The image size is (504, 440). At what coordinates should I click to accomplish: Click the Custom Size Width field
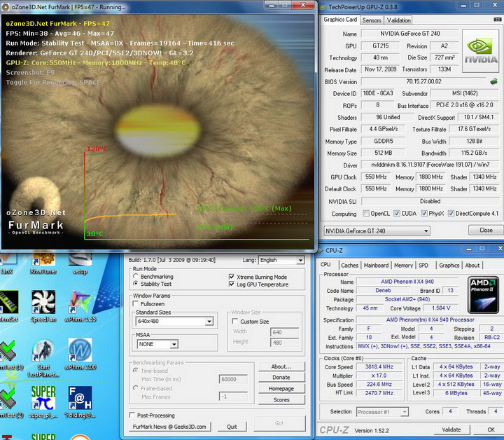tap(284, 332)
